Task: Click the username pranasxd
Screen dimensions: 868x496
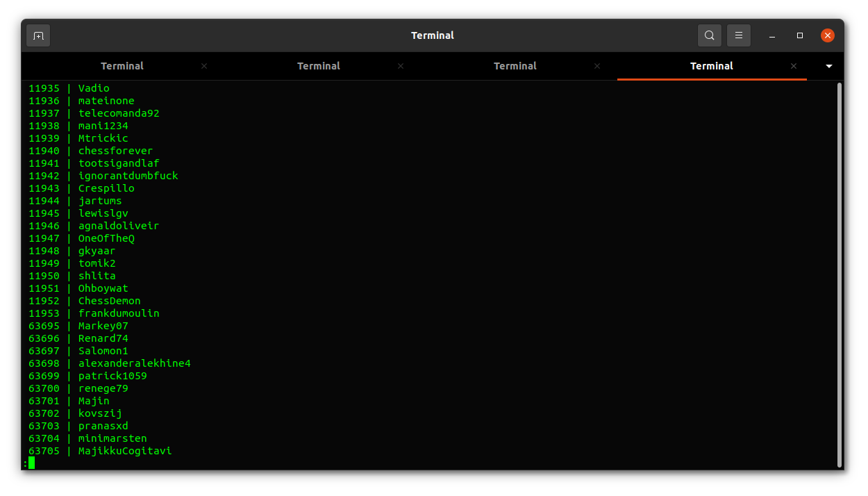Action: pos(103,426)
